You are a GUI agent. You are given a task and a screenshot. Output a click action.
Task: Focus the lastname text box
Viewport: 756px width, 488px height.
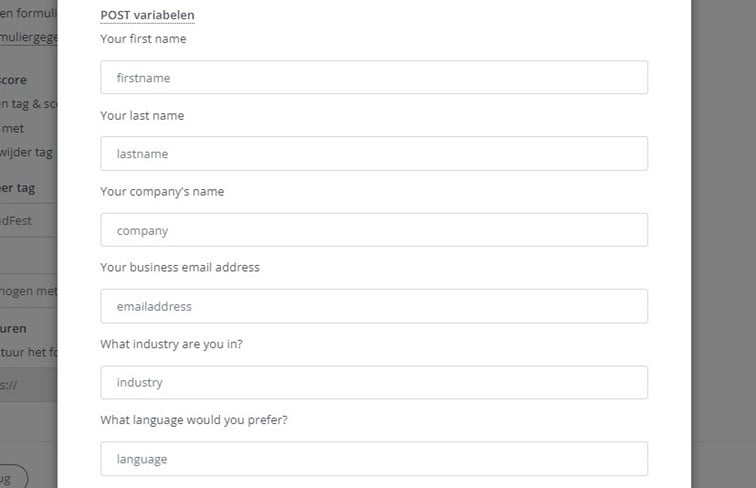tap(374, 154)
